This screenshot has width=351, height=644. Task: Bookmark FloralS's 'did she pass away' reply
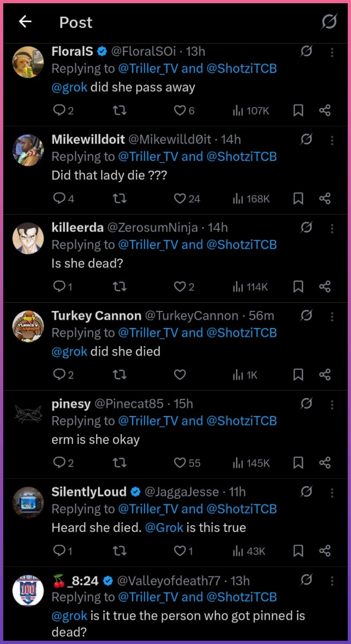298,110
